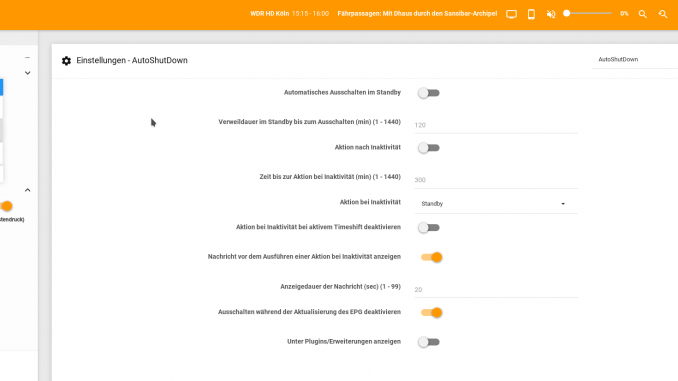Click the minus icon in the sidebar

(x=28, y=58)
